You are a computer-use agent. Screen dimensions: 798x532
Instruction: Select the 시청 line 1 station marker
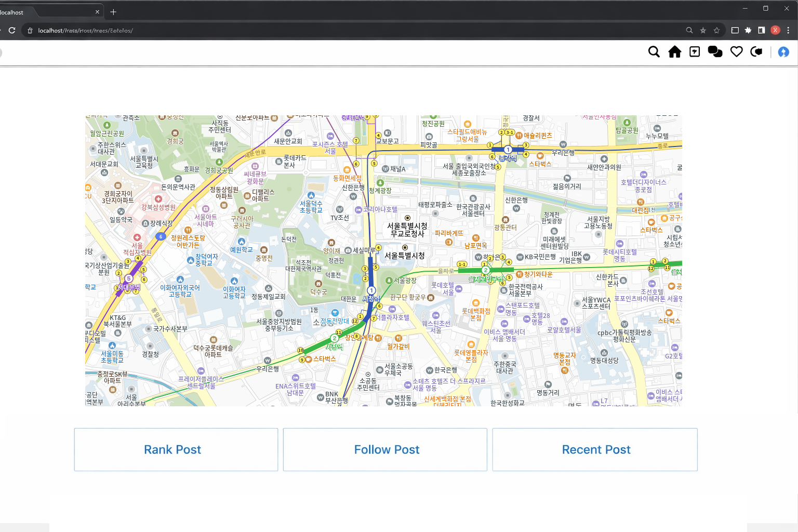371,290
